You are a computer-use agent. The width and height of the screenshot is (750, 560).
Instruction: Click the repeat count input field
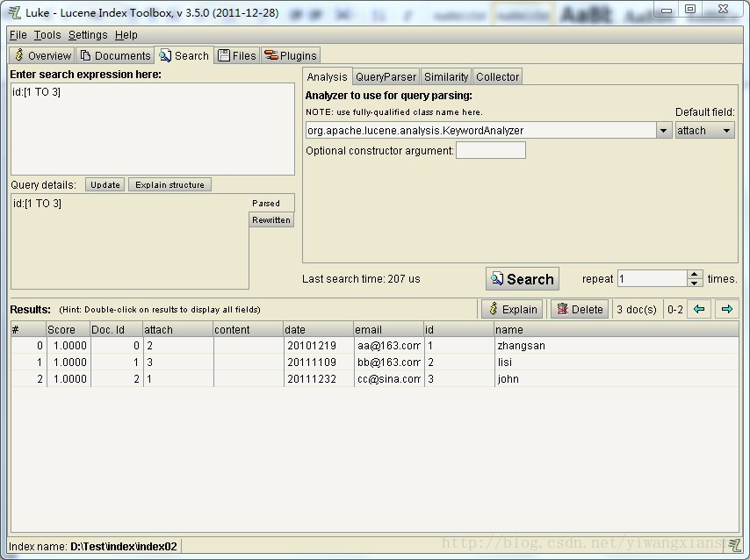[653, 279]
